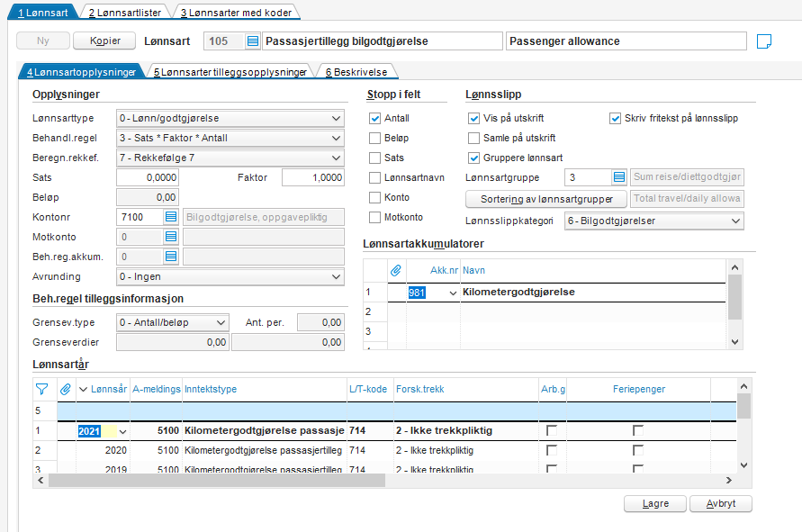
Task: Open the Lønnsartgruppe lookup icon
Action: (x=618, y=177)
